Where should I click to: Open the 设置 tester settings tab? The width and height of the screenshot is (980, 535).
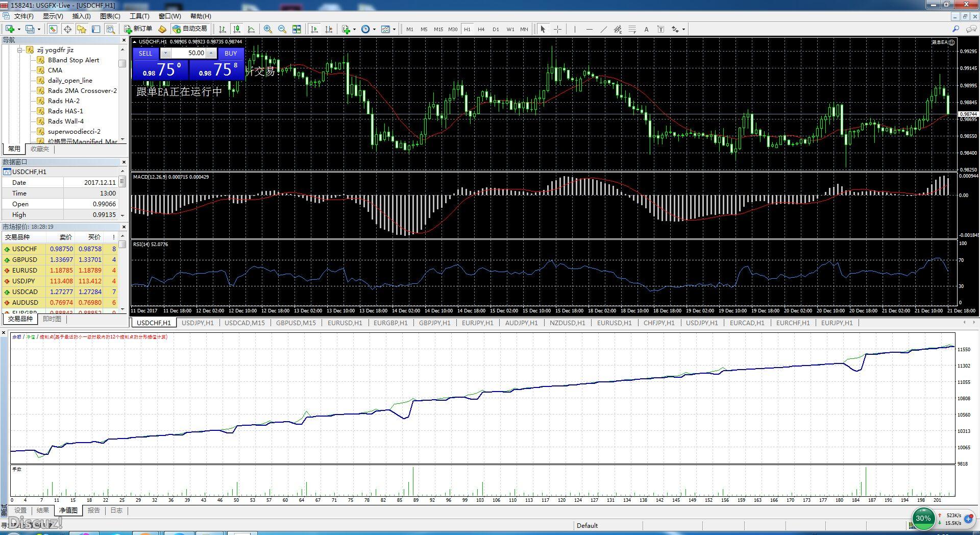pos(20,510)
